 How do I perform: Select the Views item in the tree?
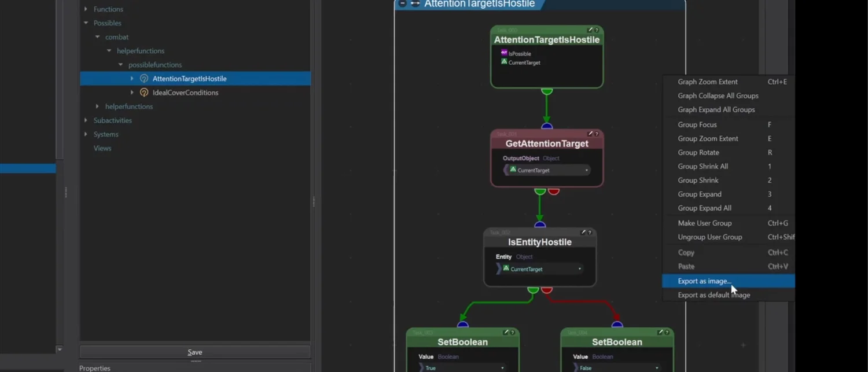point(102,148)
